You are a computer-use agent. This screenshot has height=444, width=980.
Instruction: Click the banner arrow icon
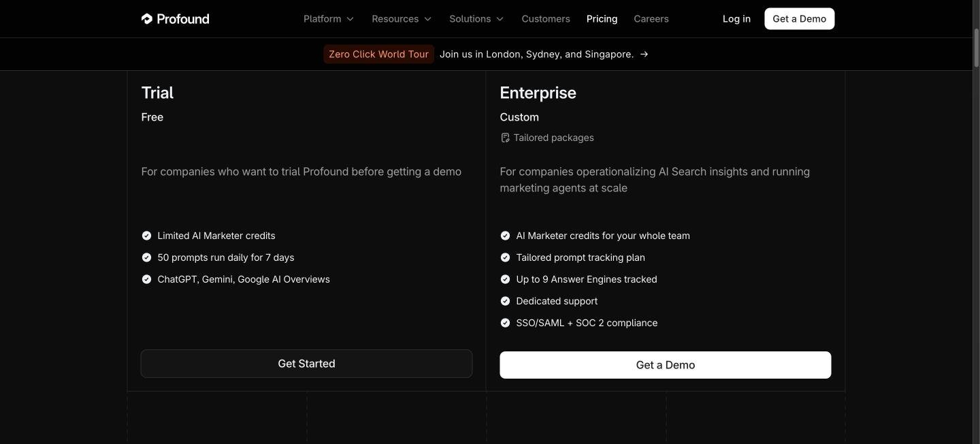point(644,54)
